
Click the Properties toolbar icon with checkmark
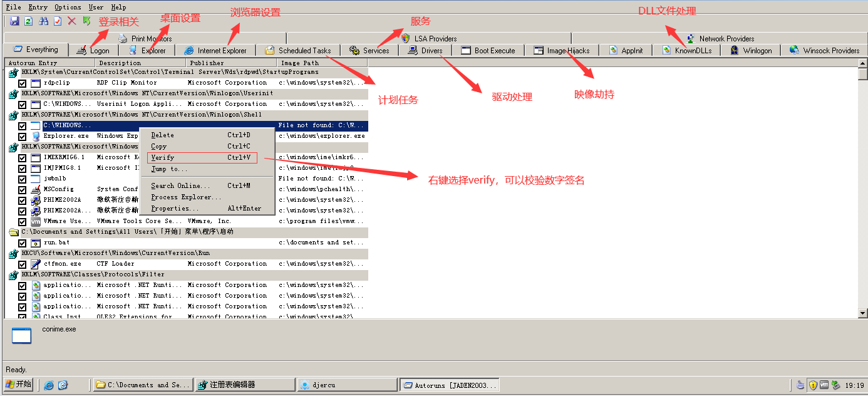coord(58,21)
